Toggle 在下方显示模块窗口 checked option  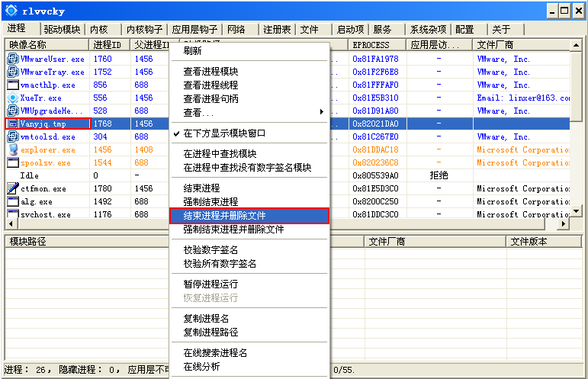point(224,133)
